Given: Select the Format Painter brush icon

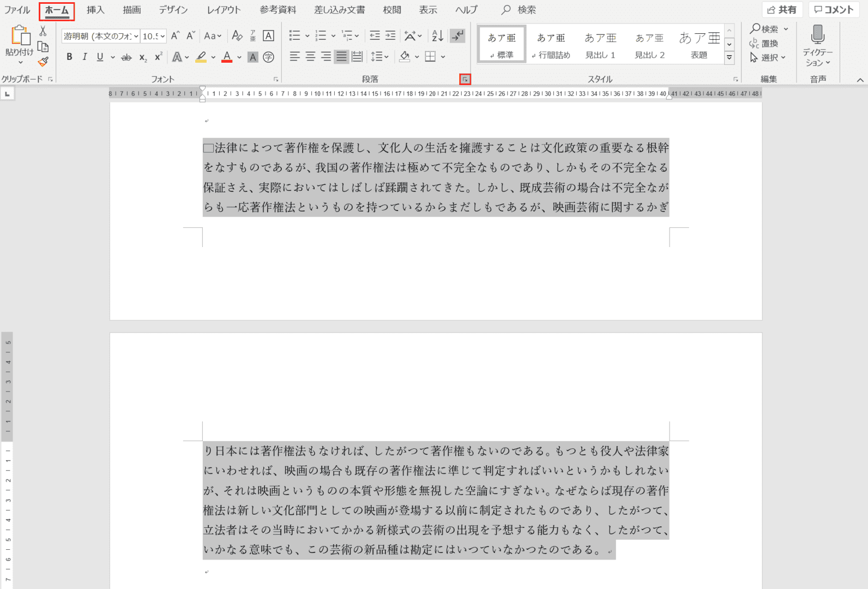Looking at the screenshot, I should tap(43, 62).
